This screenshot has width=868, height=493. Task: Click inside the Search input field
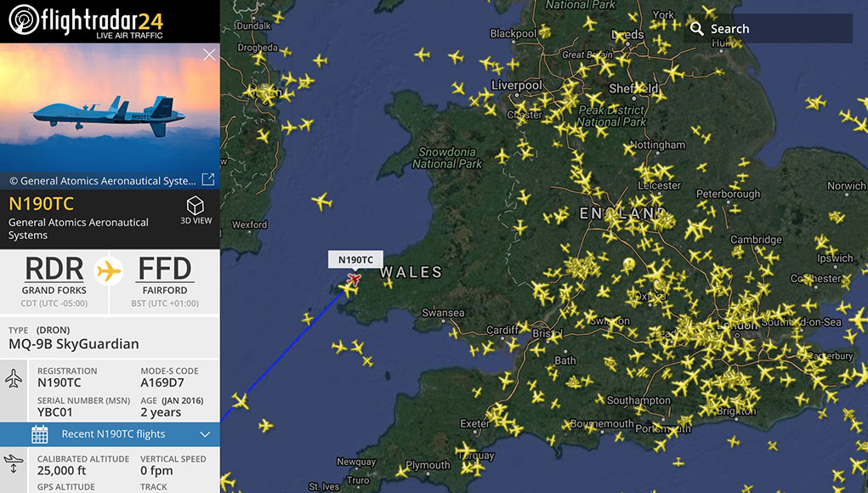pyautogui.click(x=774, y=29)
